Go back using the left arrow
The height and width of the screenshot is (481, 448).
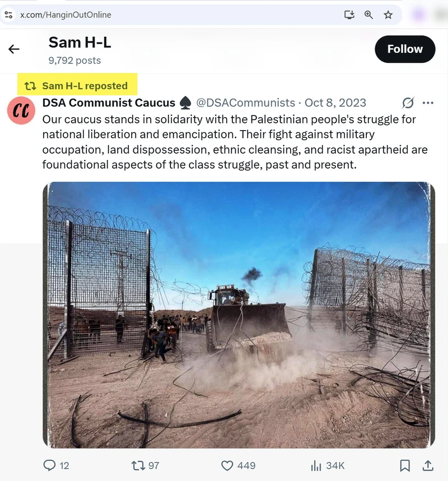[x=14, y=49]
